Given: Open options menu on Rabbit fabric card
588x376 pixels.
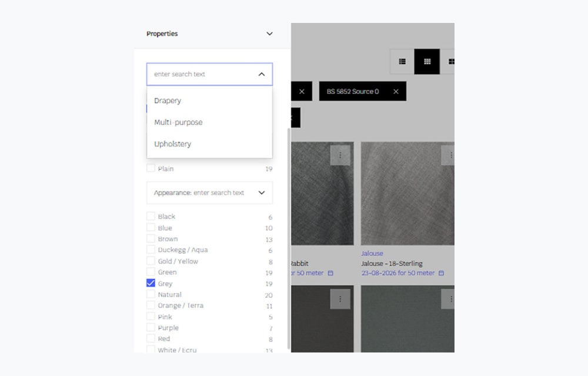Looking at the screenshot, I should point(340,155).
